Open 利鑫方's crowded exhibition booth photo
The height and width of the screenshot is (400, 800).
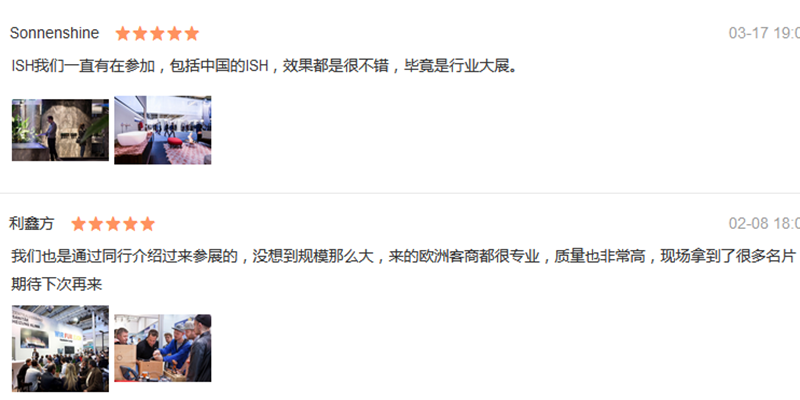point(60,348)
